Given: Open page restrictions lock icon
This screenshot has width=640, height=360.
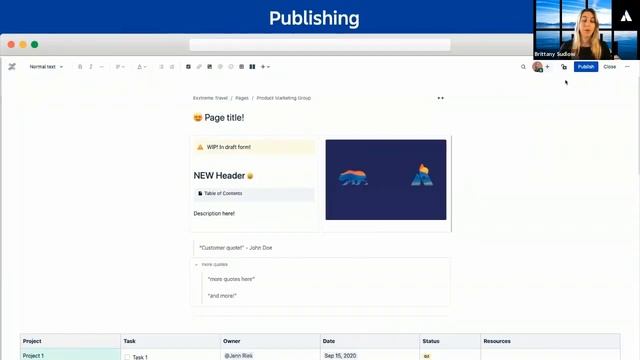Looking at the screenshot, I should point(564,67).
